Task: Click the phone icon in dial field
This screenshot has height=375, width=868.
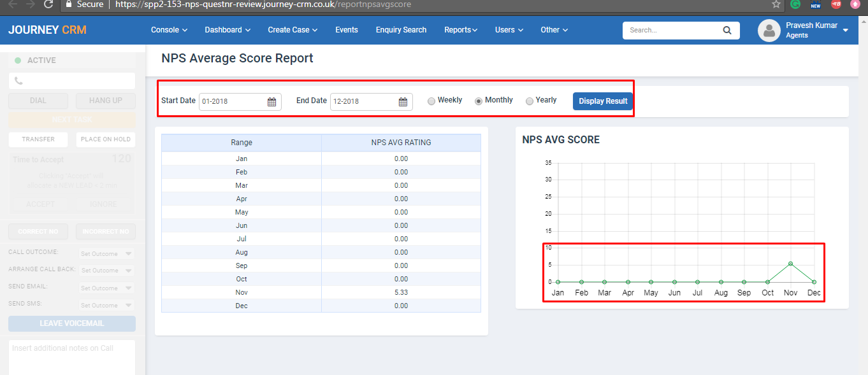Action: [18, 81]
